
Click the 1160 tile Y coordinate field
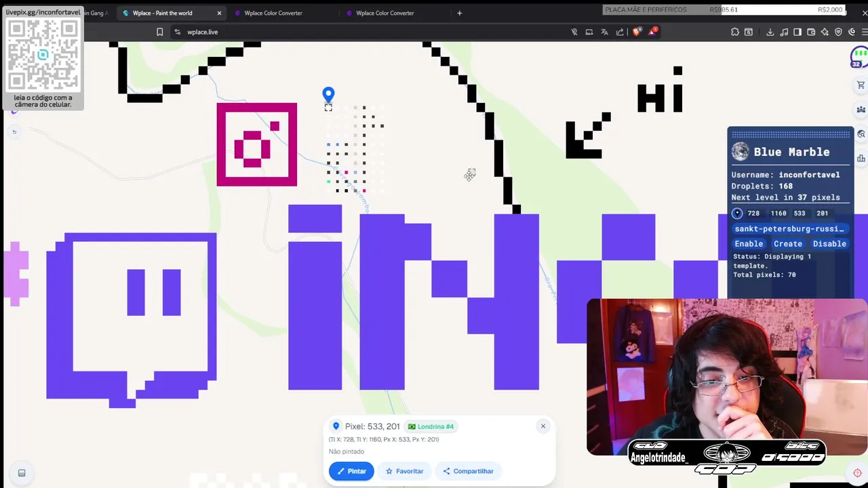(x=778, y=213)
